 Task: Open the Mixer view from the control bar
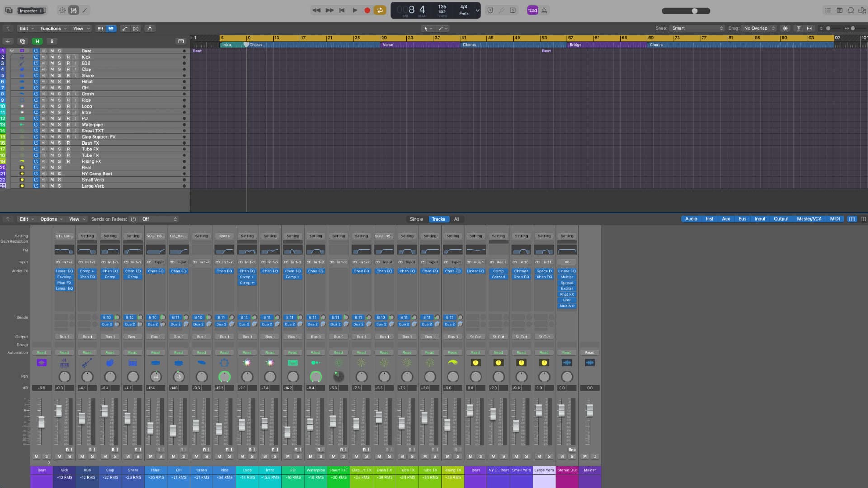[73, 10]
